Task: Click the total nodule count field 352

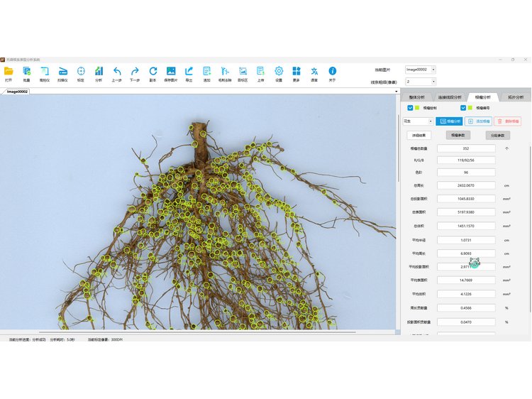Action: click(x=465, y=148)
